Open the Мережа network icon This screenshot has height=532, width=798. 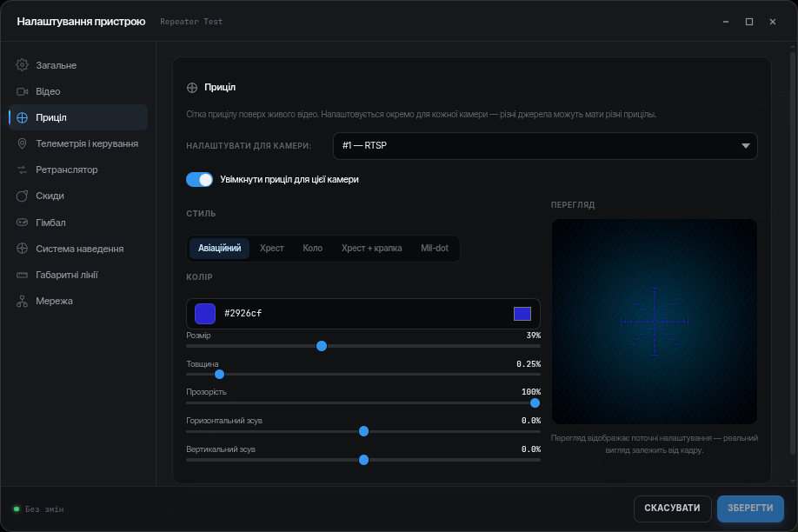(22, 302)
